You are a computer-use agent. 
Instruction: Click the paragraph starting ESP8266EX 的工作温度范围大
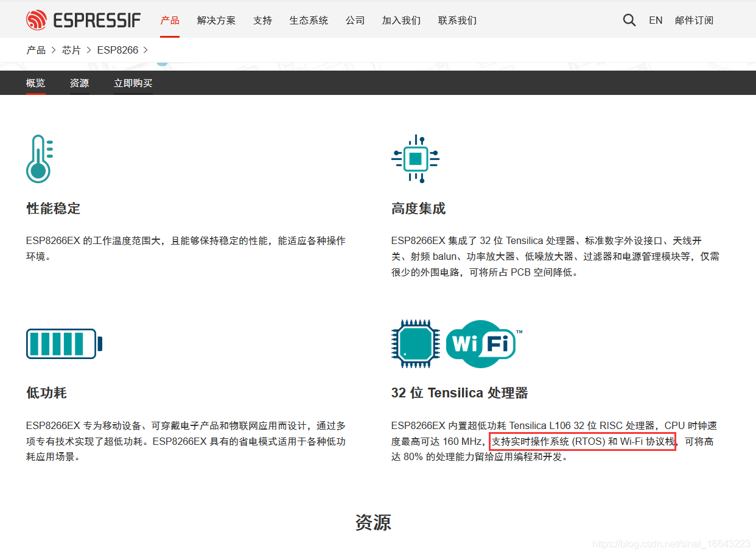(x=186, y=248)
